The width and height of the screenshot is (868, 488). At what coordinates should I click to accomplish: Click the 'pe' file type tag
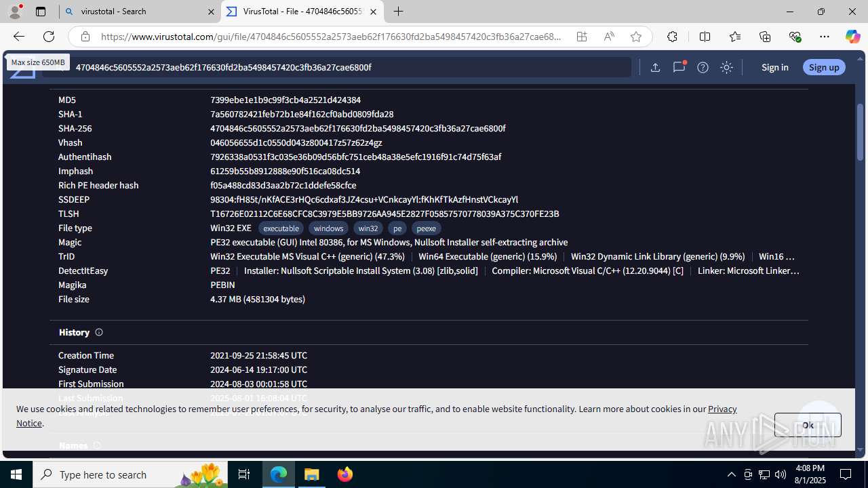click(x=397, y=228)
